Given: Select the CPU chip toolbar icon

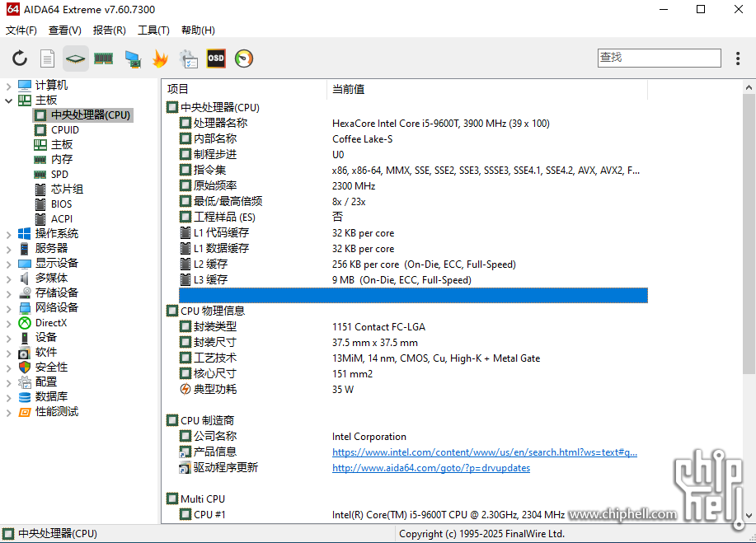Looking at the screenshot, I should coord(75,59).
